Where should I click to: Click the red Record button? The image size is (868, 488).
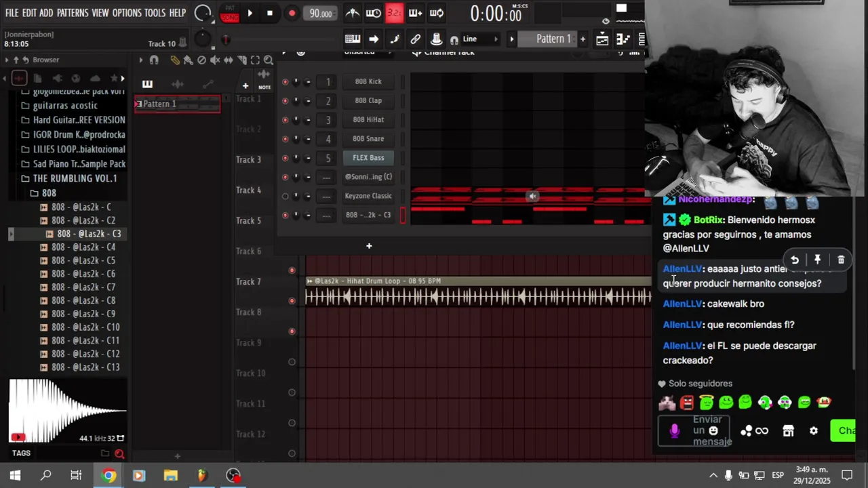(x=292, y=13)
